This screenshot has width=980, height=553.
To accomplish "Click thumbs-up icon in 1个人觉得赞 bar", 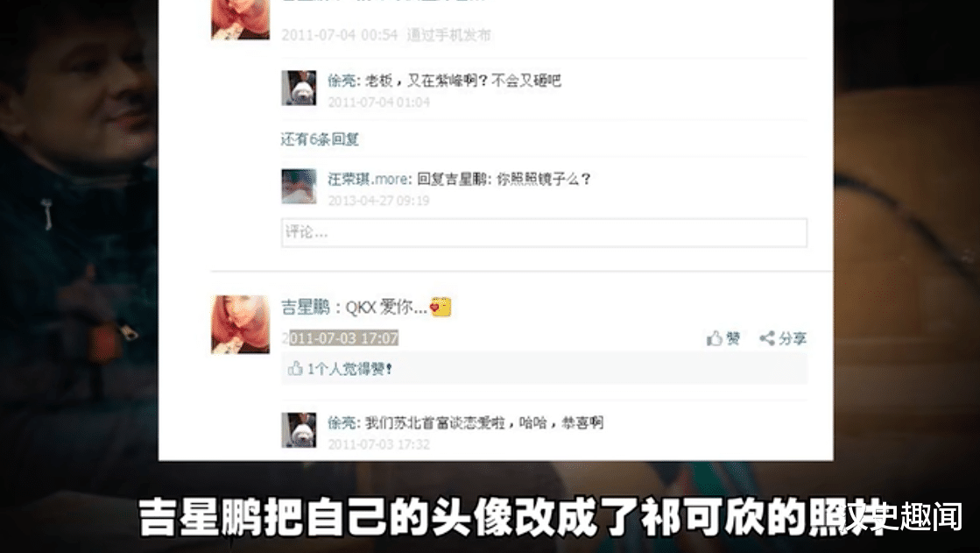I will (x=295, y=368).
